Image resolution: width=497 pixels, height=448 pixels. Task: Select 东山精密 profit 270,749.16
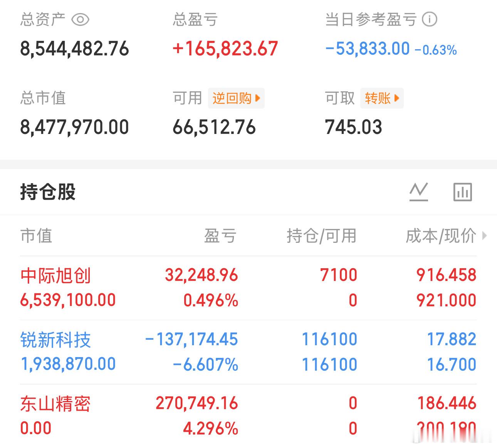coord(197,403)
